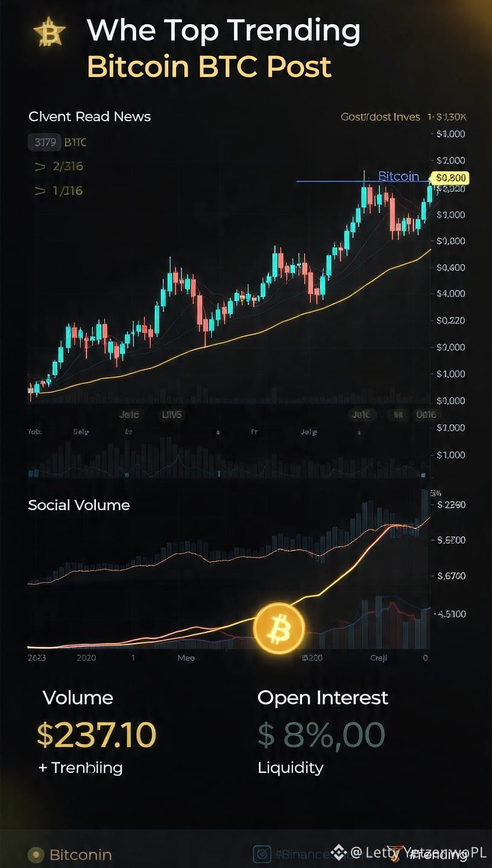Click the Social Volume heading

(79, 505)
